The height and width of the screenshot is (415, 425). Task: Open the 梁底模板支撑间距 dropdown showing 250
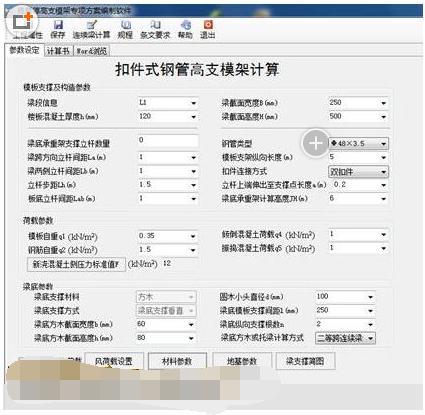(345, 310)
